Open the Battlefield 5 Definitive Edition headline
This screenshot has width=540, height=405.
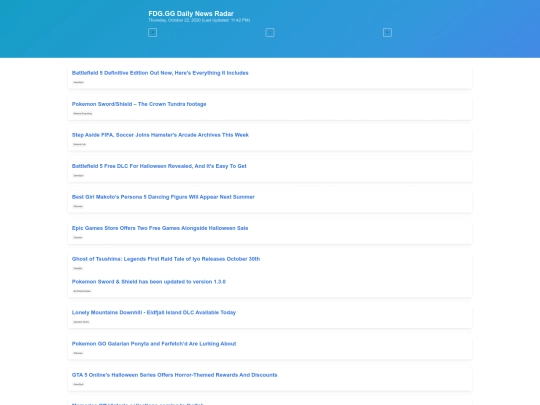(x=160, y=73)
